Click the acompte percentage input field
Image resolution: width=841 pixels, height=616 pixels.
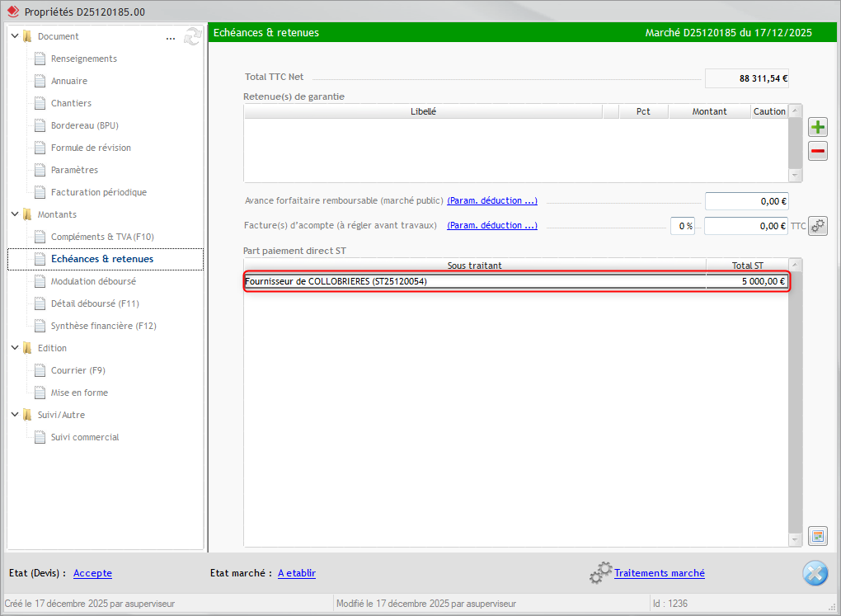[x=682, y=226]
